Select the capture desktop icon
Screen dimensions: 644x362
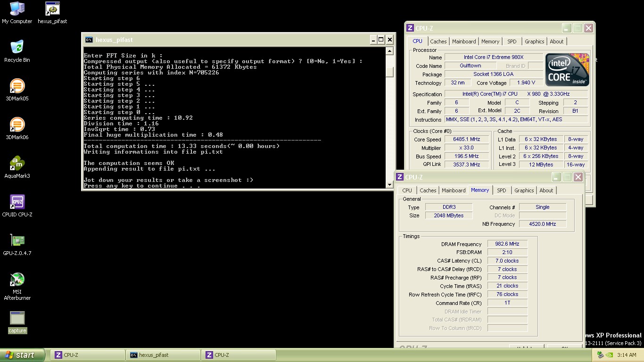pos(17,322)
